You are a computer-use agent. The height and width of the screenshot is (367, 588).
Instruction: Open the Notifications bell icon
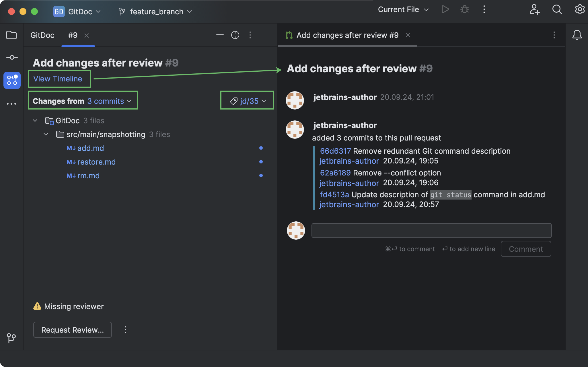(x=577, y=35)
